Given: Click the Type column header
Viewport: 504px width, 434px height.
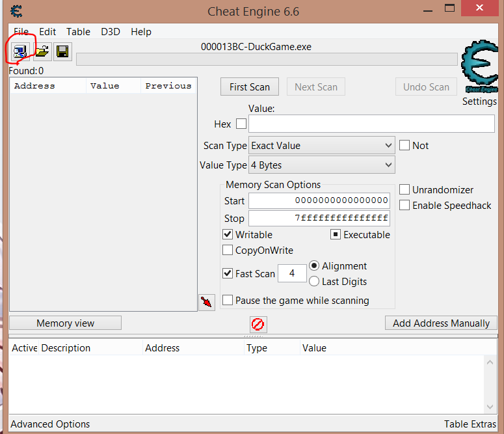Looking at the screenshot, I should (x=272, y=347).
